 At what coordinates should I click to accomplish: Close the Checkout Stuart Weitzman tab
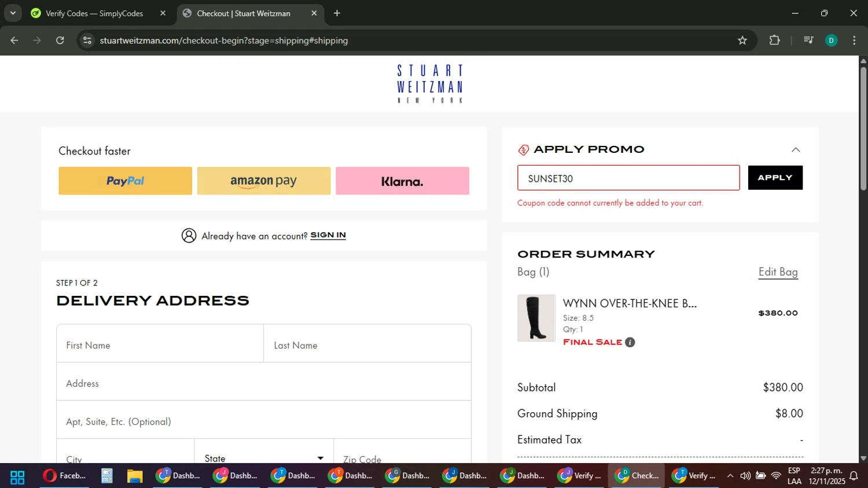click(x=314, y=13)
